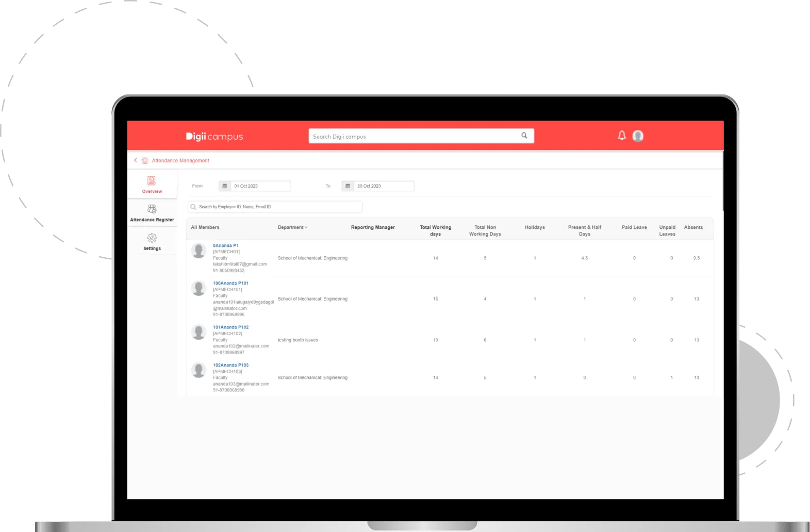Screen dimensions: 810x532
Task: Open the To date field 20 Oct 2023
Action: (x=384, y=186)
